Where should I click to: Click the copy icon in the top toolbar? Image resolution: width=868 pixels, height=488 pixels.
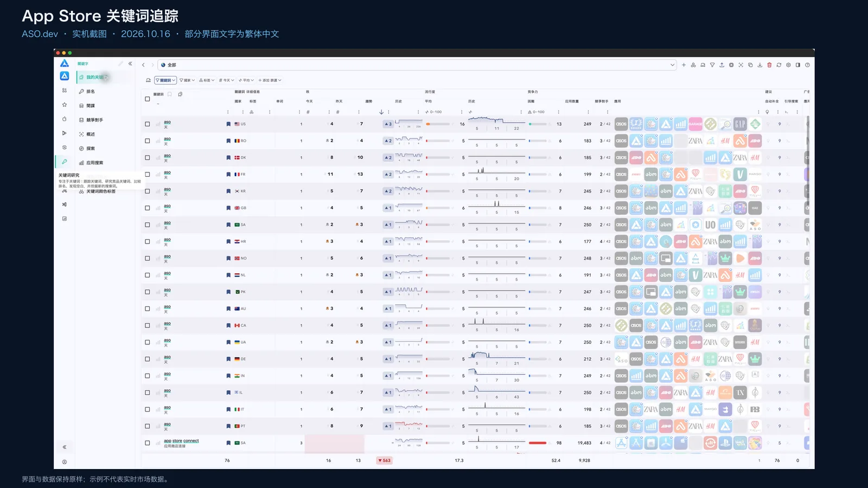pyautogui.click(x=750, y=65)
